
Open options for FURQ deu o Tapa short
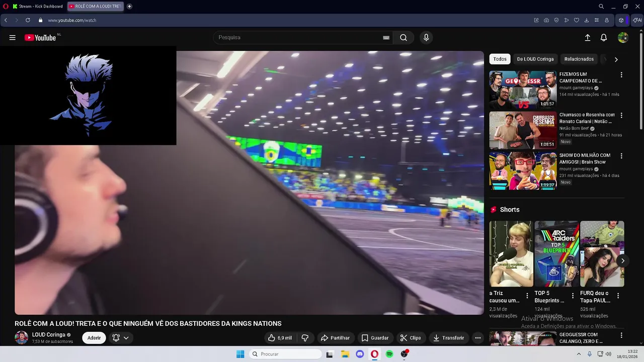[x=618, y=296]
